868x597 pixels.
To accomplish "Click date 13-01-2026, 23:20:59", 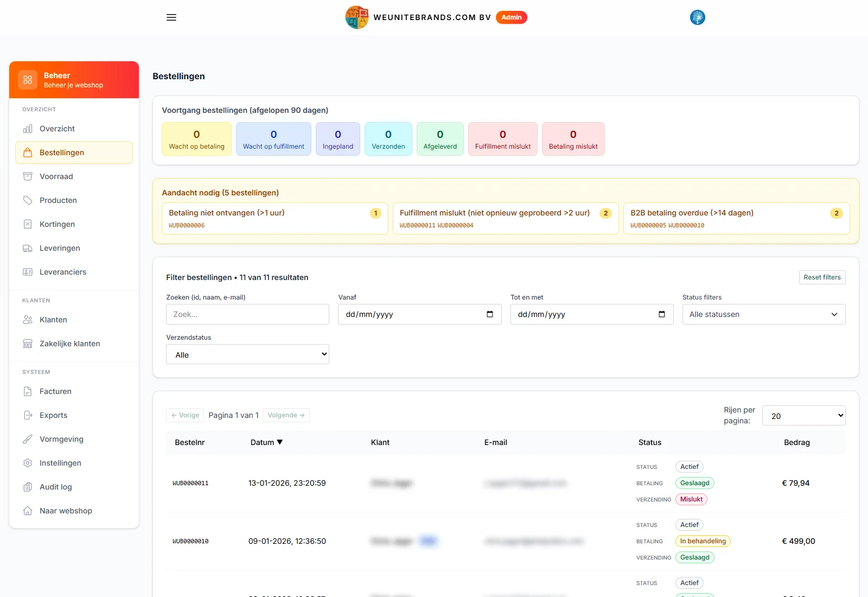I will coord(287,483).
